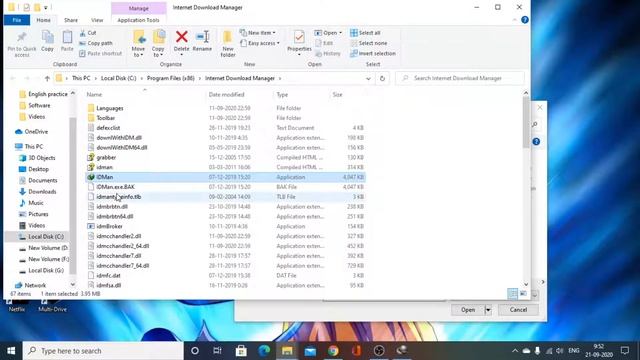Select the IDMan application file

tap(225, 177)
